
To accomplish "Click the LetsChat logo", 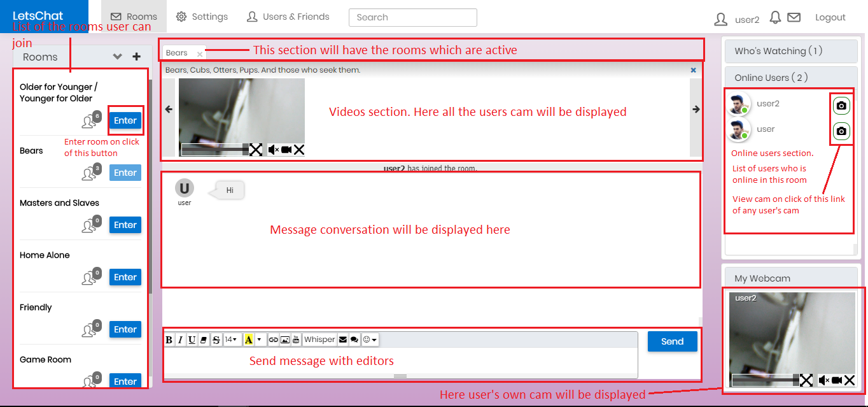I will (38, 16).
